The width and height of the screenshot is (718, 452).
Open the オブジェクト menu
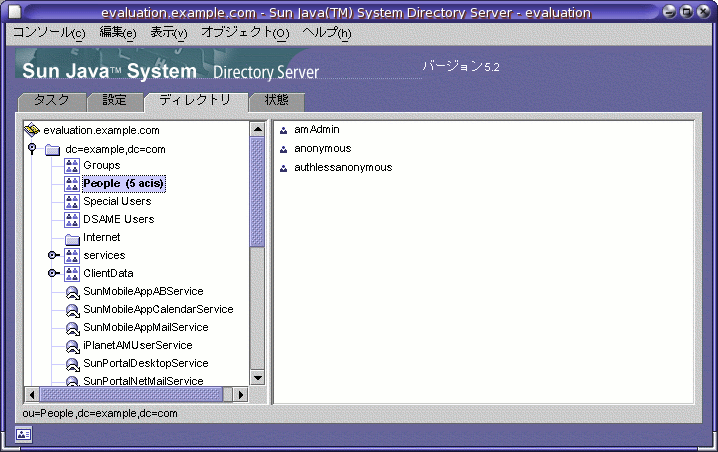coord(245,33)
